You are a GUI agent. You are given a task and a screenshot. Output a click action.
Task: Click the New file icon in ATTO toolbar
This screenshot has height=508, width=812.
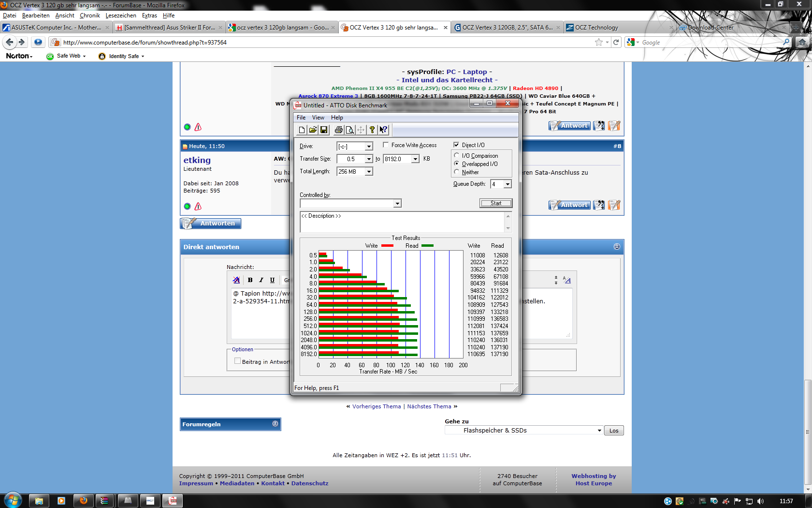pyautogui.click(x=302, y=130)
